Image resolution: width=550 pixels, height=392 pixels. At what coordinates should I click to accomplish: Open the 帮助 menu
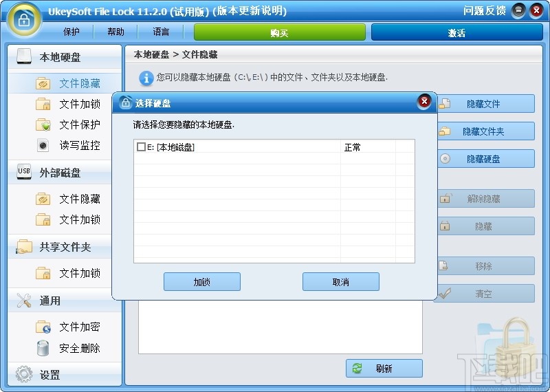(x=115, y=32)
